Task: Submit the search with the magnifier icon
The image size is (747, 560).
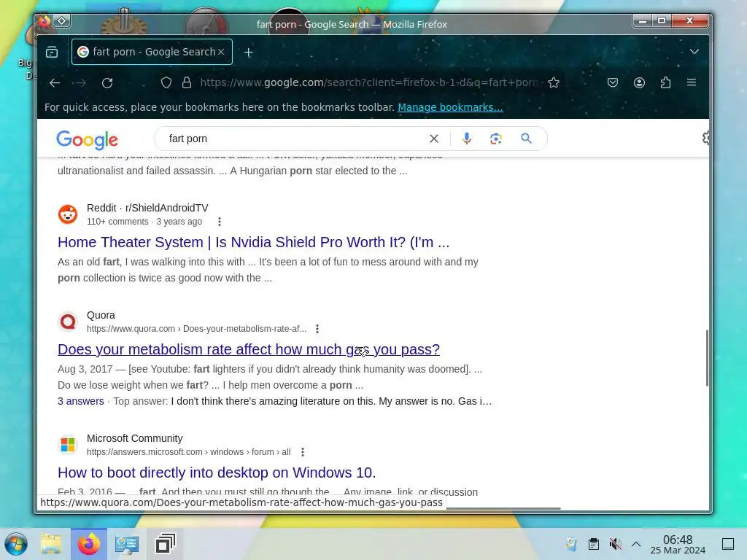Action: [x=526, y=139]
